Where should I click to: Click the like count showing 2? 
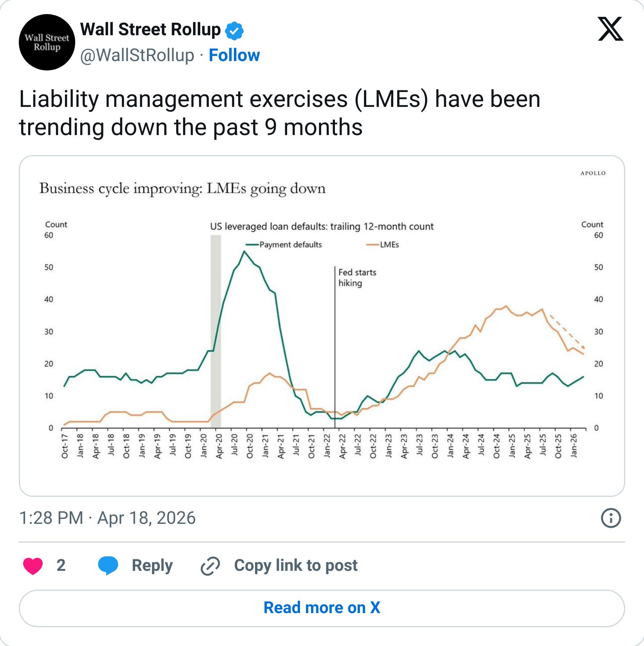click(61, 565)
